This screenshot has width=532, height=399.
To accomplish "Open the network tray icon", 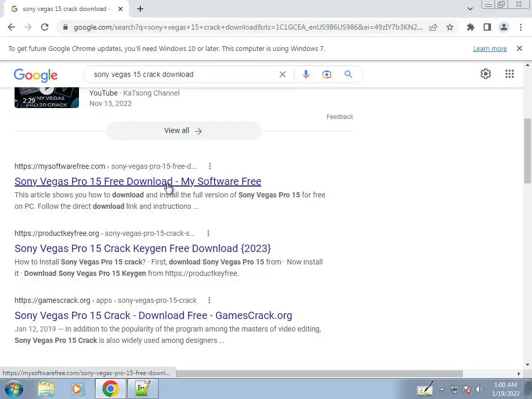I will pos(454,389).
